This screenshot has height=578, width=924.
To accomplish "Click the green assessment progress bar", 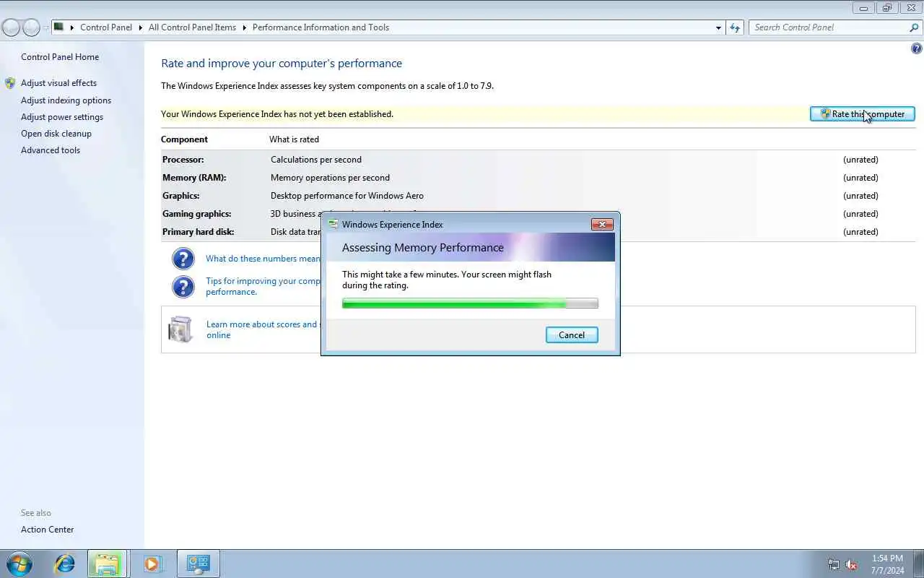I will [470, 303].
